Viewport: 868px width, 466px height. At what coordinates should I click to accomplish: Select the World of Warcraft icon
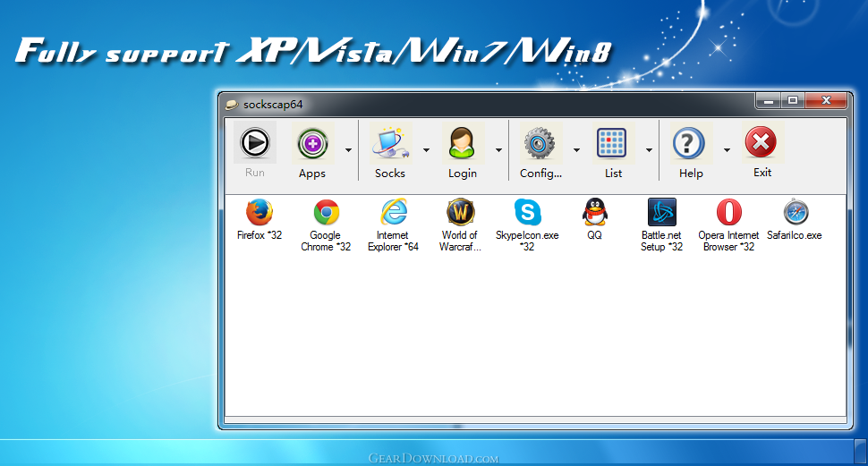click(460, 212)
